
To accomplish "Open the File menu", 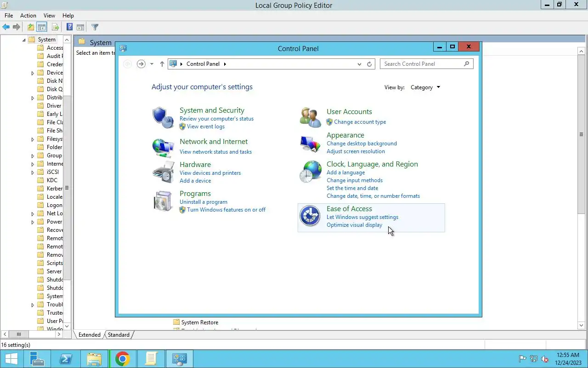I will click(9, 15).
